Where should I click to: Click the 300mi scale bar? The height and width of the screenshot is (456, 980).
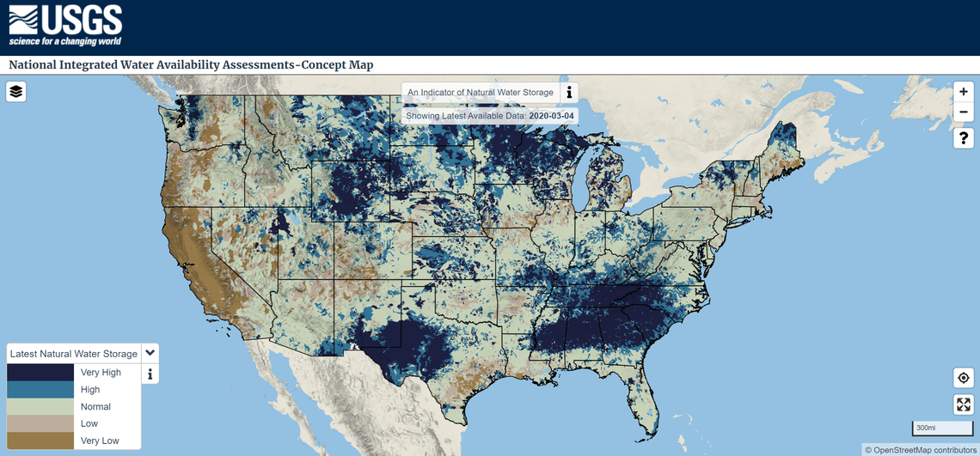point(942,428)
